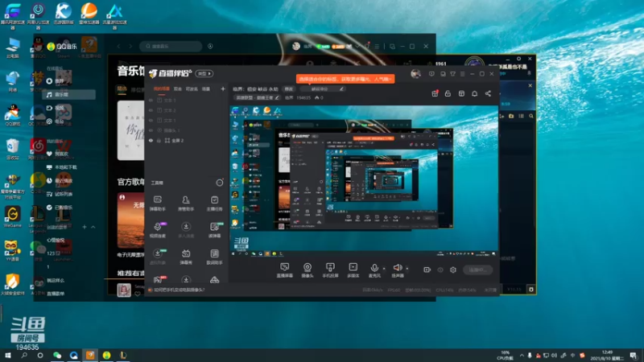644x362 pixels.
Task: Toggle visibility of the 摄像头 1 layer
Action: click(x=151, y=130)
